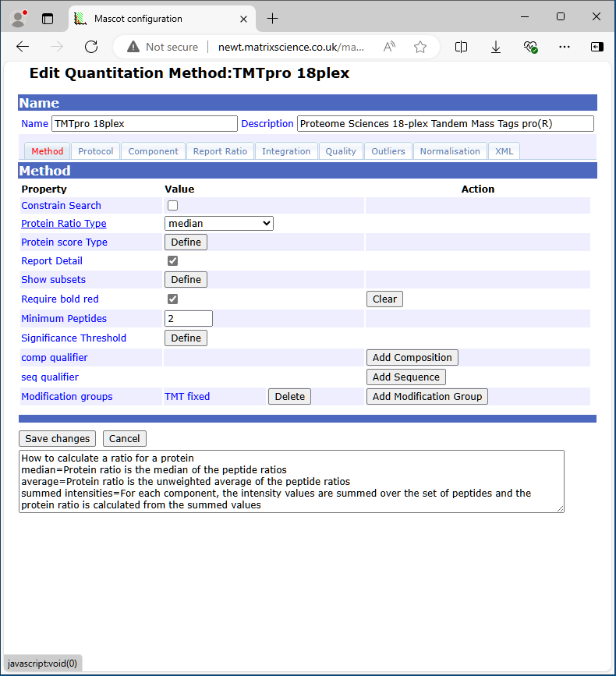Click the comp qualifier link
Viewport: 616px width, 676px height.
tap(55, 358)
